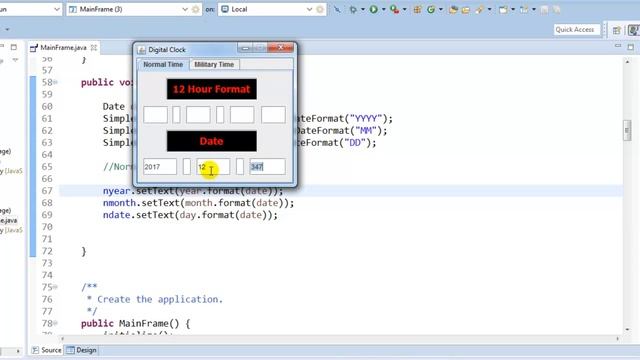Click the 12 Hour Format label

tap(211, 89)
